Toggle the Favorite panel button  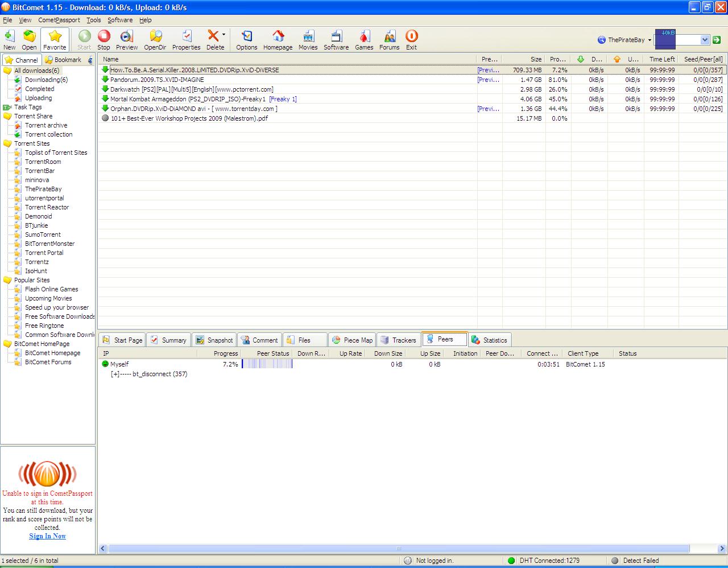click(55, 40)
